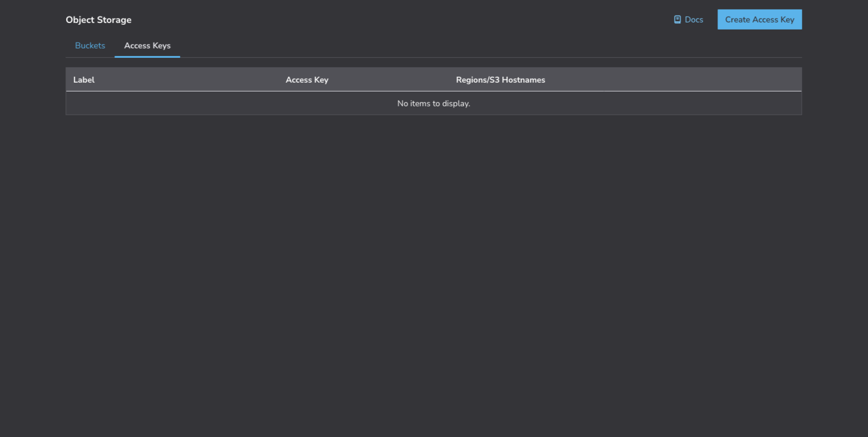Viewport: 868px width, 437px height.
Task: Click the word "Docs" beside the book icon
Action: coord(694,19)
